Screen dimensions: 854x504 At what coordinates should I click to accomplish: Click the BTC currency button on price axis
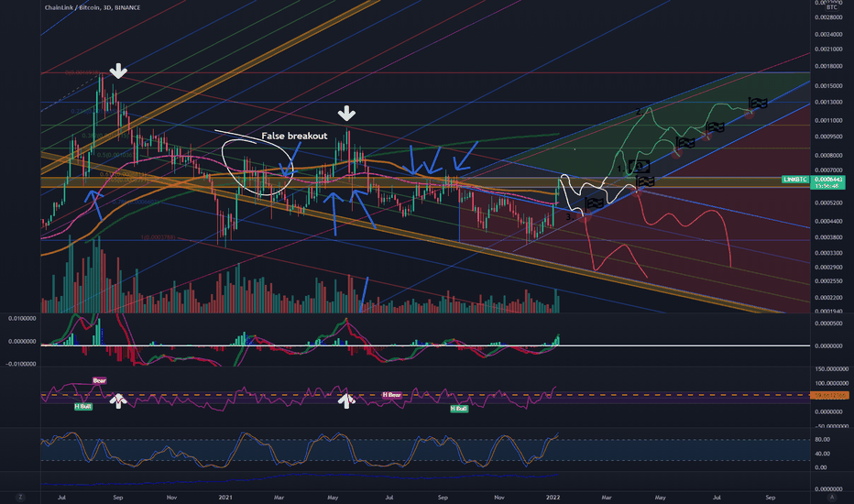tap(832, 7)
